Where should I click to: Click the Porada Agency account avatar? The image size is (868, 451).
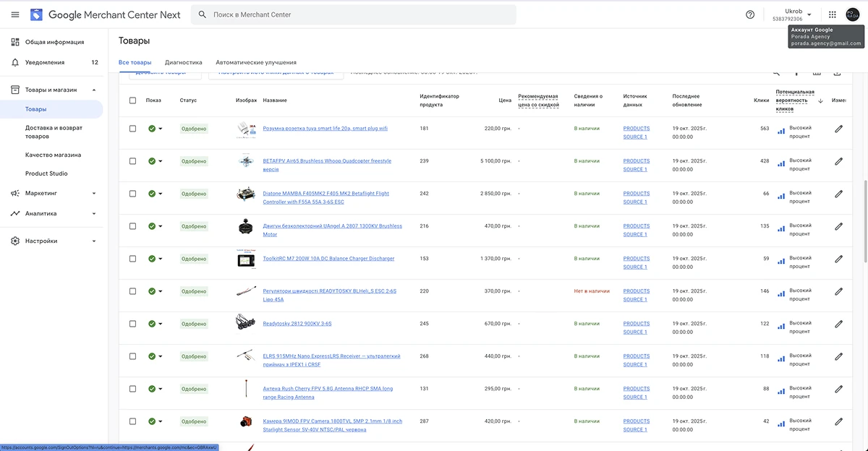coord(853,14)
